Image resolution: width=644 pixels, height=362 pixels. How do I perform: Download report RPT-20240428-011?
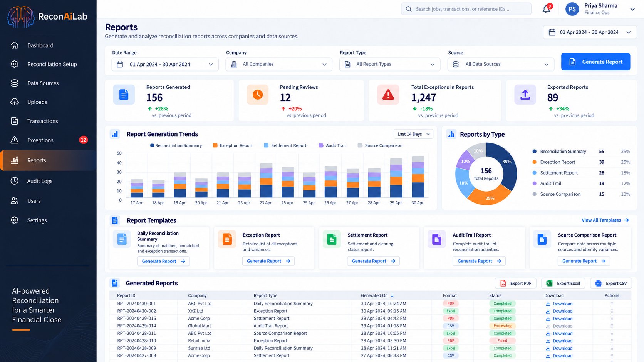click(x=559, y=334)
